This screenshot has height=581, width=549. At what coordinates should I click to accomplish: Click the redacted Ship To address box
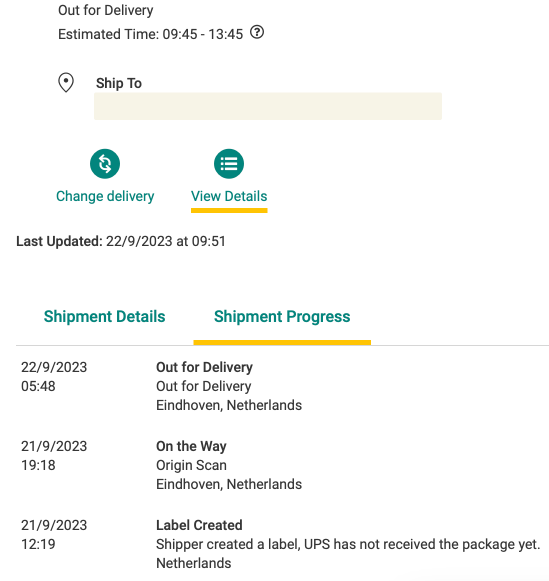pos(268,106)
